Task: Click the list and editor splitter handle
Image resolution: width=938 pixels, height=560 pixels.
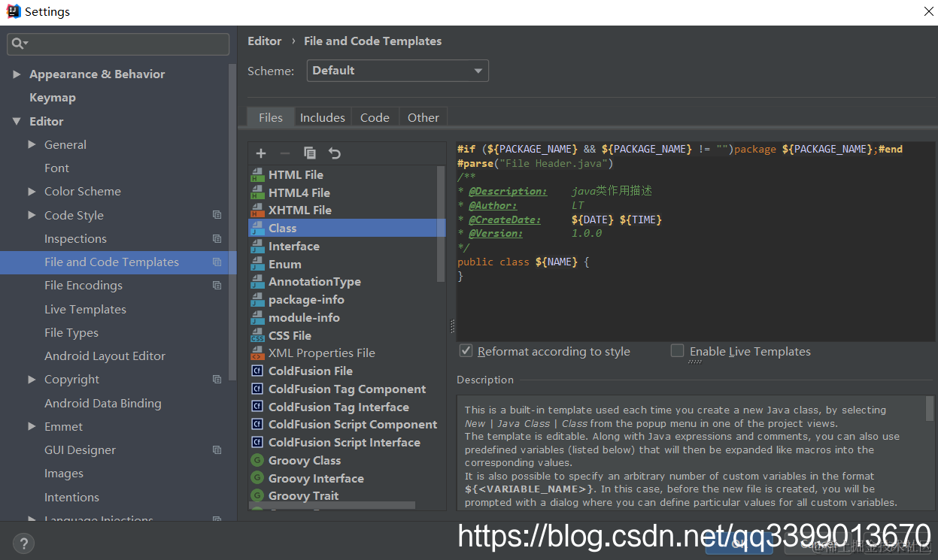Action: click(x=452, y=326)
